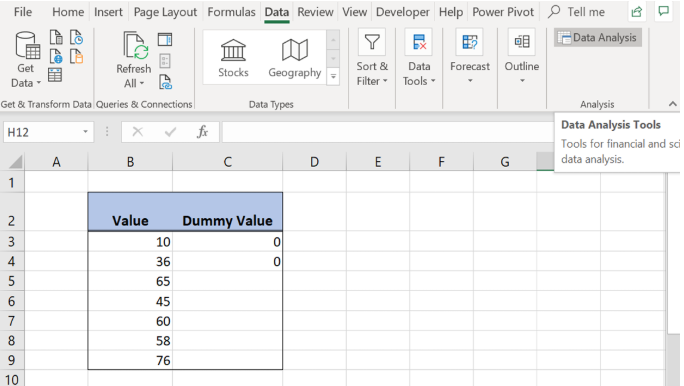Select the Stocks data type

pos(233,58)
